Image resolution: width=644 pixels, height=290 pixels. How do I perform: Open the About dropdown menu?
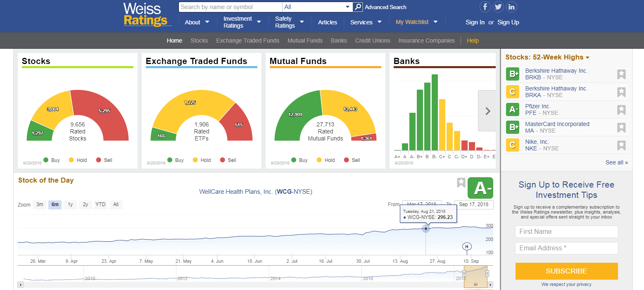(x=197, y=22)
